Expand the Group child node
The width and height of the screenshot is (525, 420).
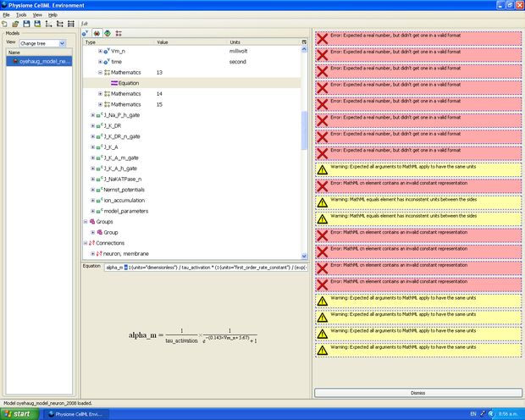pos(93,233)
